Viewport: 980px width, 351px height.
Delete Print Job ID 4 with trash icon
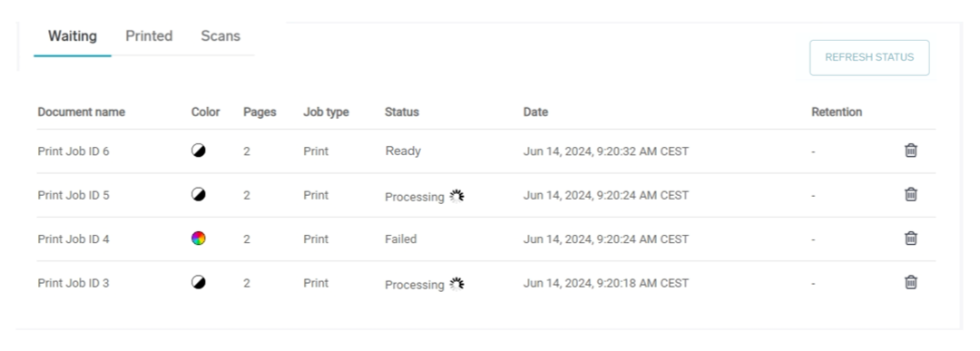[911, 238]
